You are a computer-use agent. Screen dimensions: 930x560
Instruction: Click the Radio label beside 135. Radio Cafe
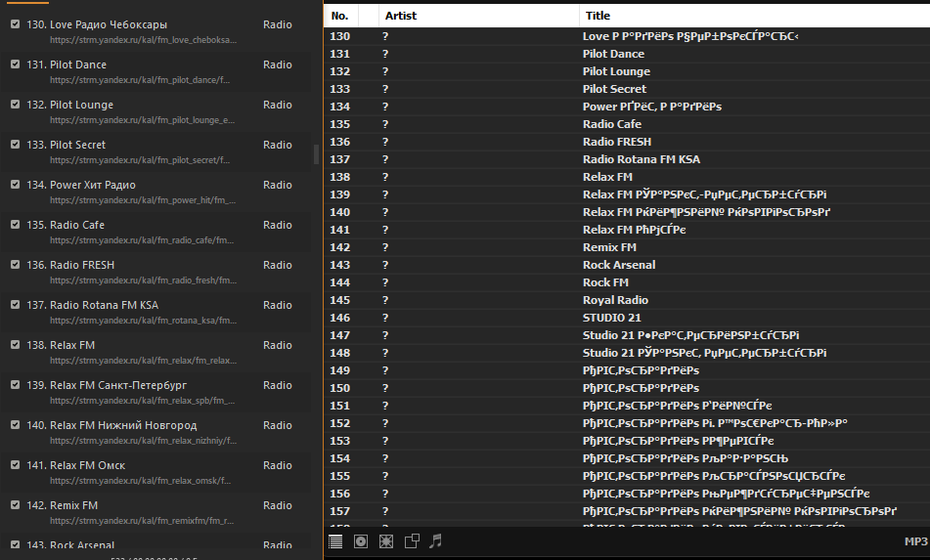tap(278, 225)
